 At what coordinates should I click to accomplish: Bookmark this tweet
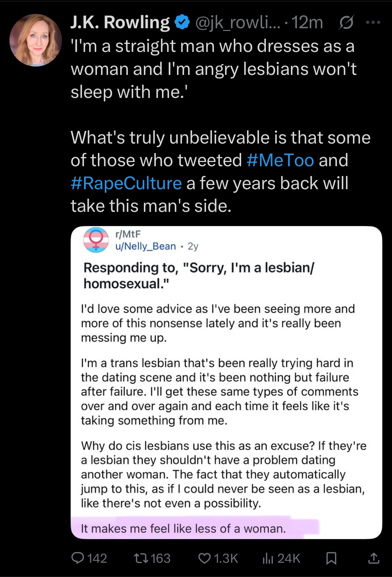click(x=331, y=559)
